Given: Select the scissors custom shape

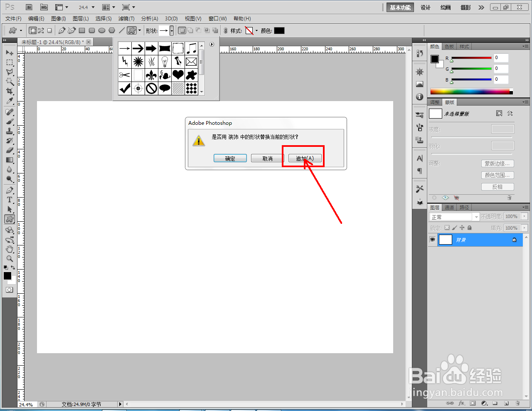Looking at the screenshot, I should click(x=125, y=75).
